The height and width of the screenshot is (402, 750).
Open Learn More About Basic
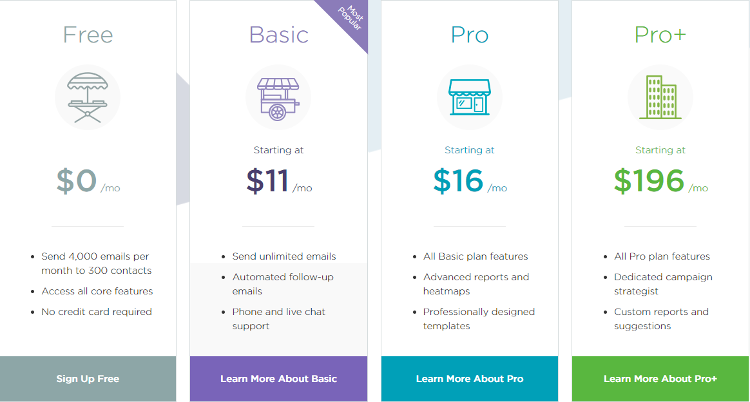click(278, 379)
